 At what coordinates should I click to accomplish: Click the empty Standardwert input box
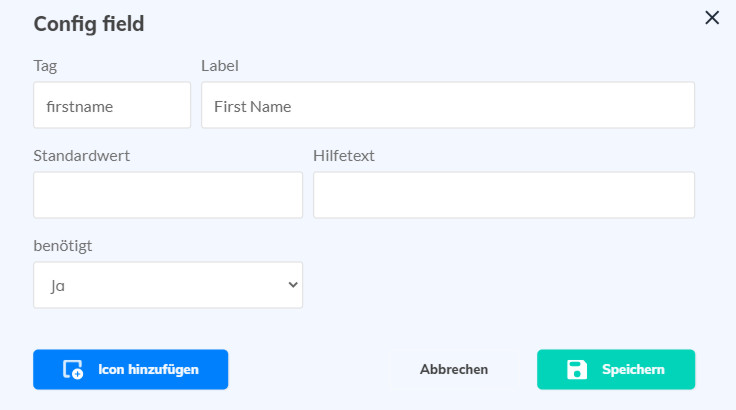coord(167,195)
